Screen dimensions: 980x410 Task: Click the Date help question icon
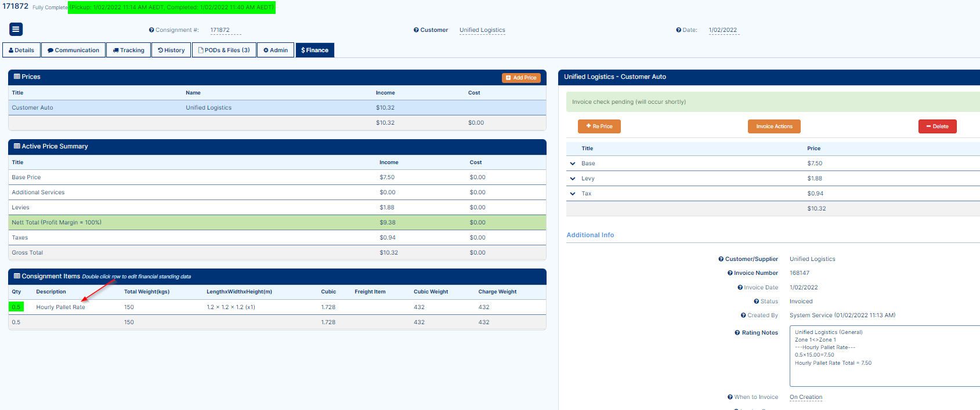(678, 30)
